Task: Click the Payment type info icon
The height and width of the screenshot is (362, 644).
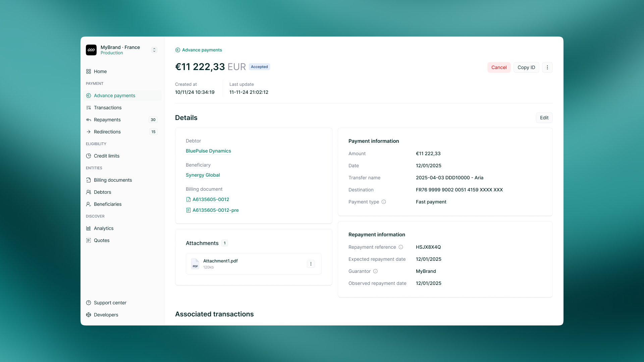Action: (384, 202)
